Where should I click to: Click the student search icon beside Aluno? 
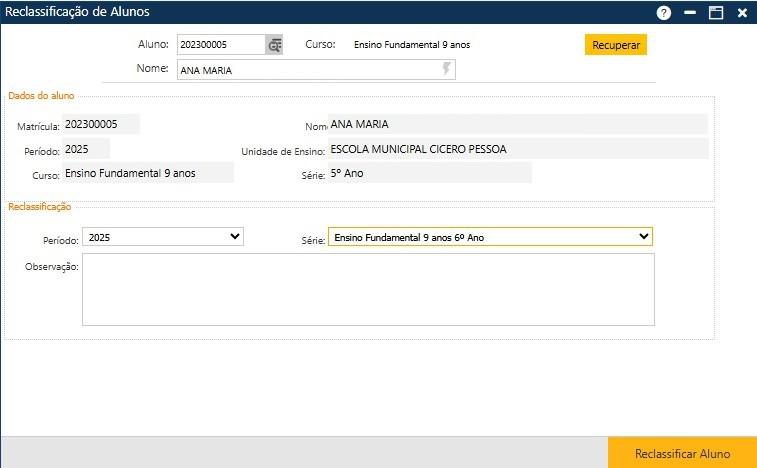[x=274, y=45]
